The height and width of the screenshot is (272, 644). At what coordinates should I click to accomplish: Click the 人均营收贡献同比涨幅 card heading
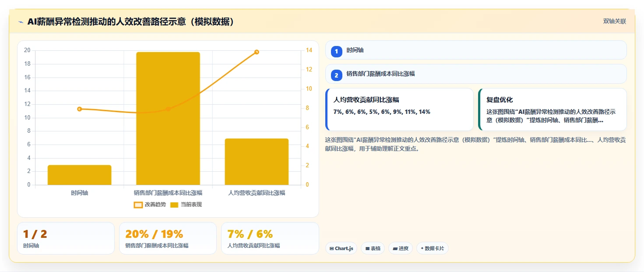(366, 100)
